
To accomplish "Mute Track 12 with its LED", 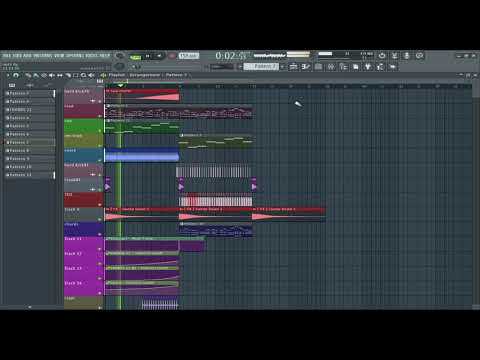I will [x=100, y=263].
